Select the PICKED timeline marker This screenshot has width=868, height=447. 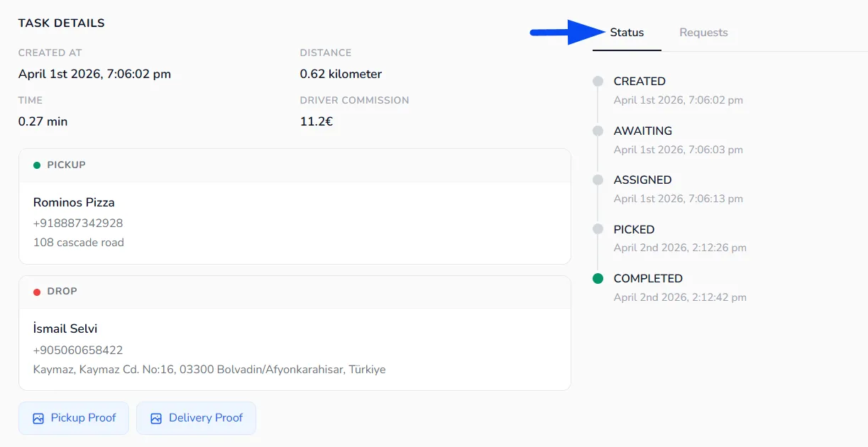598,230
